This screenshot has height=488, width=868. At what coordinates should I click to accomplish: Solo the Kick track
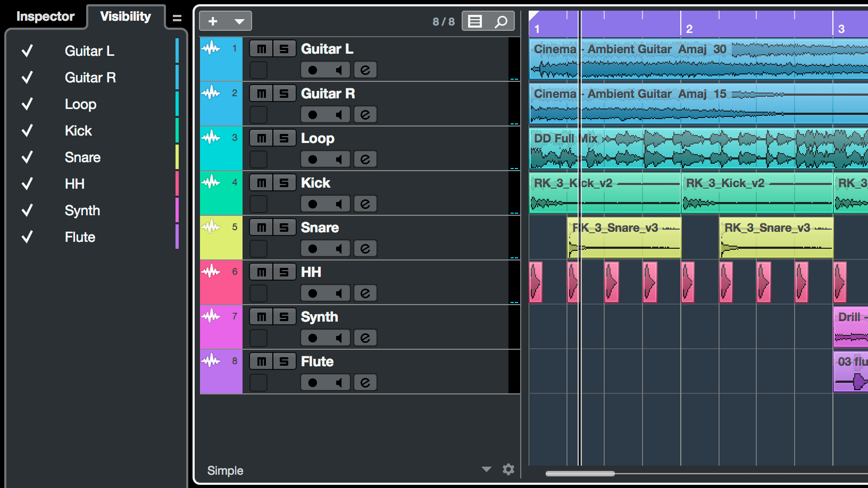click(x=284, y=183)
